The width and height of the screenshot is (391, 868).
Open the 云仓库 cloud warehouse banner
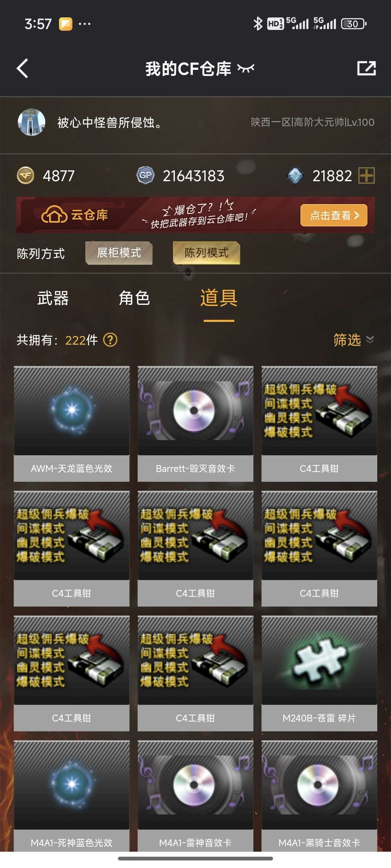pos(195,215)
